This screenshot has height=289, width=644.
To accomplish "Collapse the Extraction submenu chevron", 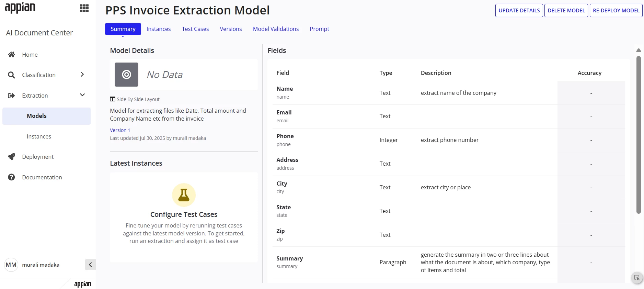I will point(82,95).
